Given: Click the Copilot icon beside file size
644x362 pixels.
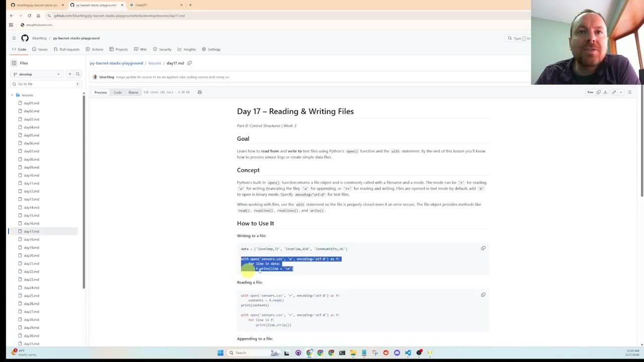Looking at the screenshot, I should click(199, 92).
